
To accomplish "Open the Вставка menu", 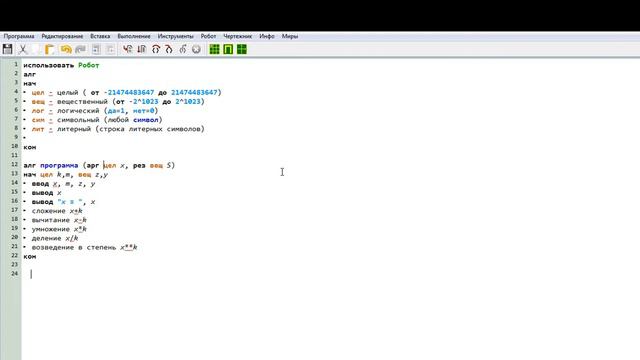I will pyautogui.click(x=100, y=36).
